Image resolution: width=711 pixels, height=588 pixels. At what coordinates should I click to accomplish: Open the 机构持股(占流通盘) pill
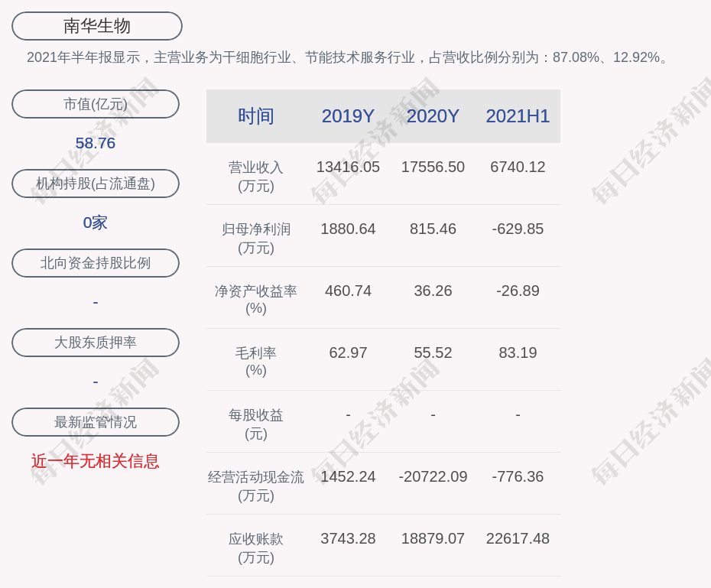(96, 184)
